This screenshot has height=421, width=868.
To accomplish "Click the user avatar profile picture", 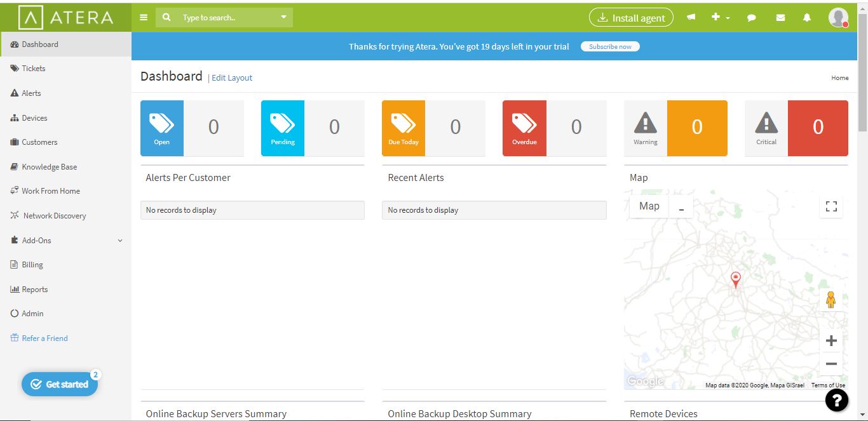I will [x=838, y=18].
